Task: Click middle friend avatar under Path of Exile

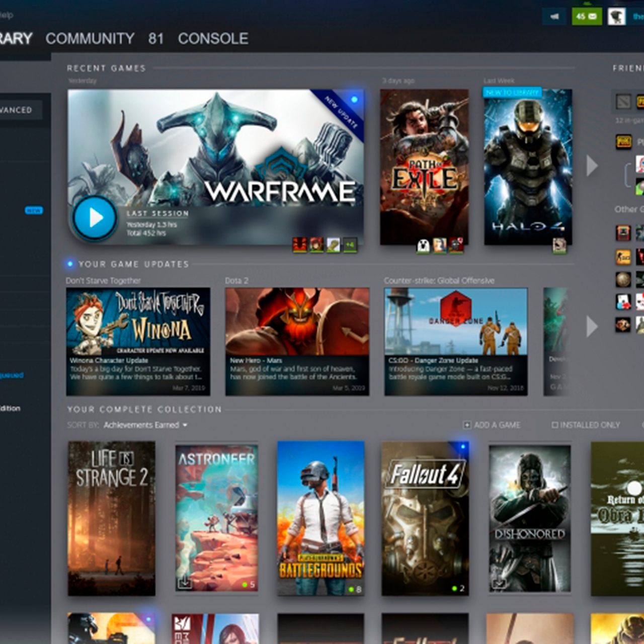Action: [x=440, y=245]
